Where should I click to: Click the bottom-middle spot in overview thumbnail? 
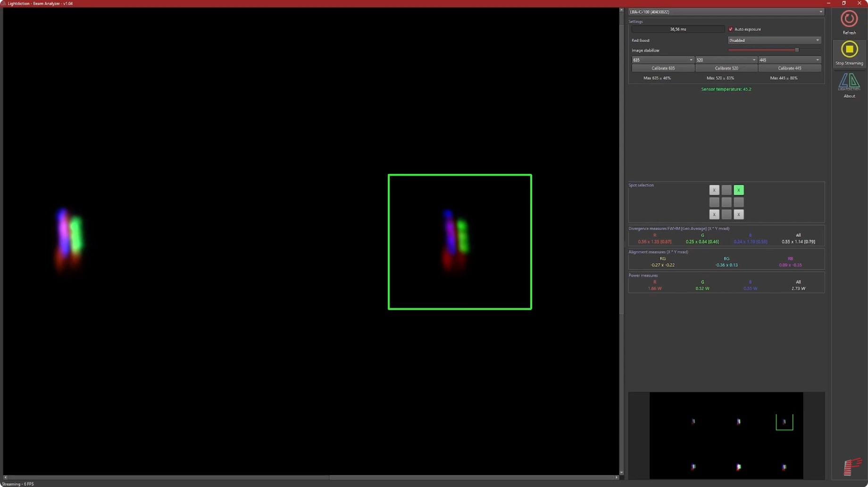tap(739, 467)
